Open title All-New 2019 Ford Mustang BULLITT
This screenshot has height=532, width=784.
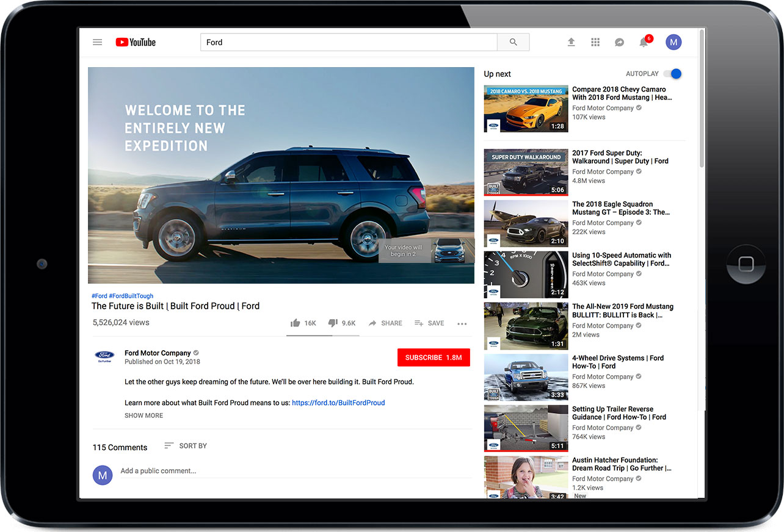[623, 311]
